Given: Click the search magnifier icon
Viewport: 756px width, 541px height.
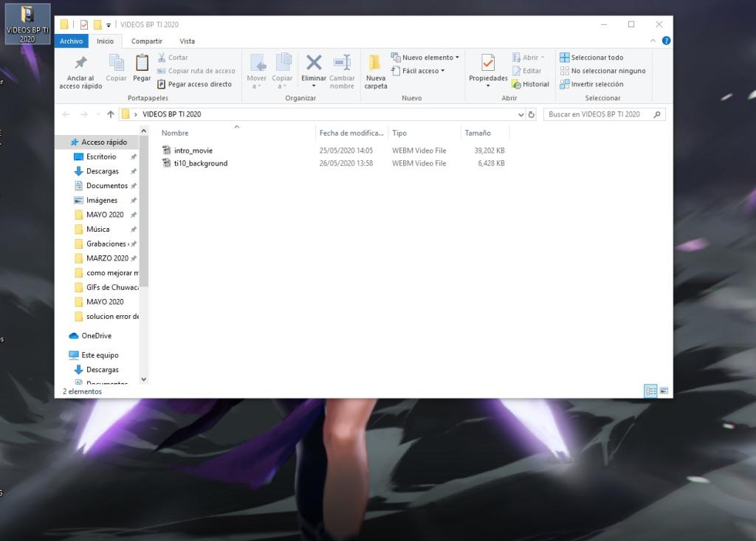Looking at the screenshot, I should point(656,114).
